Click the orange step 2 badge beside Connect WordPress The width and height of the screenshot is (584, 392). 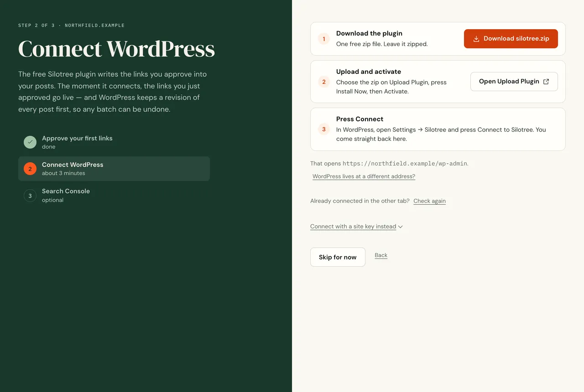pyautogui.click(x=30, y=169)
